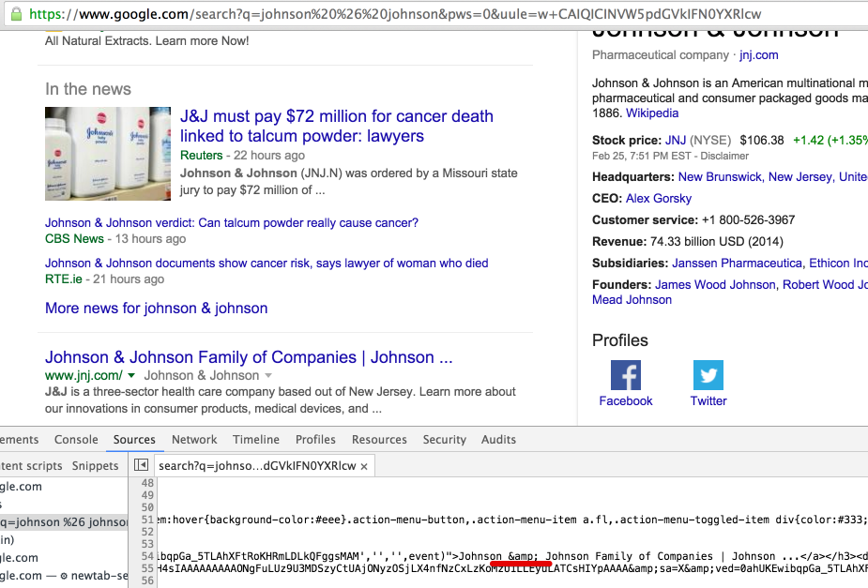Click the In the news heading
Image resolution: width=868 pixels, height=588 pixels.
pyautogui.click(x=88, y=89)
